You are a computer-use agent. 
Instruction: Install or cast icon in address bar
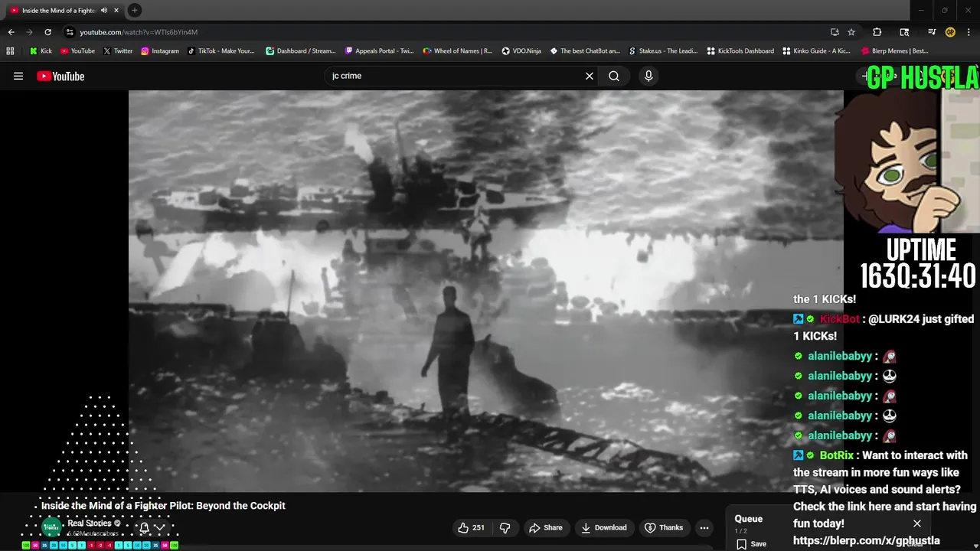click(835, 32)
